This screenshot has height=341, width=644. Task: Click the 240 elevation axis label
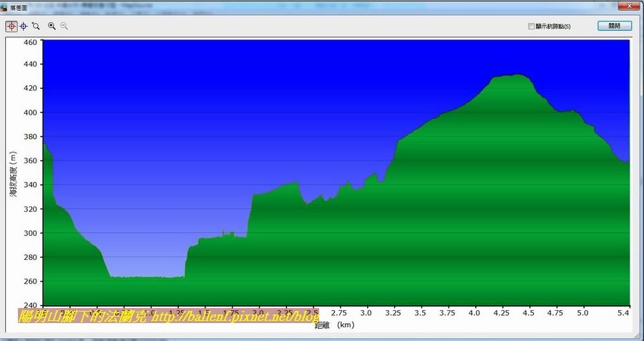31,305
